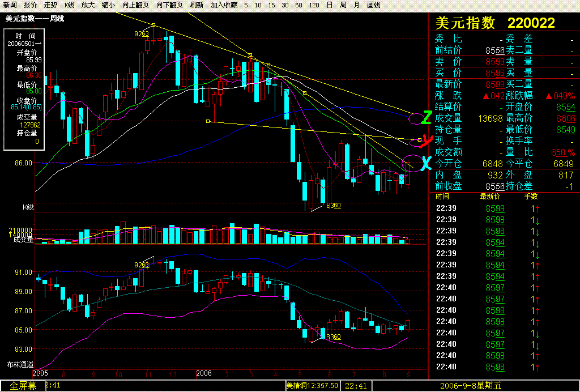Image resolution: width=580 pixels, height=392 pixels.
Task: Click the 外盘 value 817
Action: click(566, 175)
